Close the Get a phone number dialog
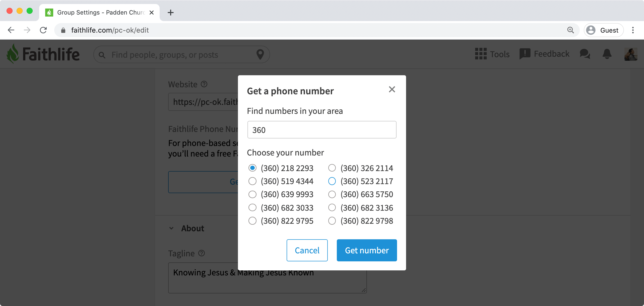Image resolution: width=644 pixels, height=306 pixels. 392,89
